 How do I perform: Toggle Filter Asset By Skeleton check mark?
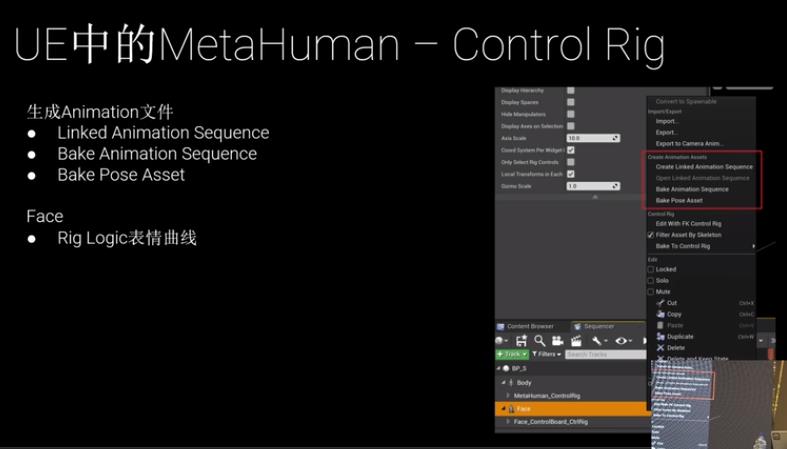[x=651, y=235]
